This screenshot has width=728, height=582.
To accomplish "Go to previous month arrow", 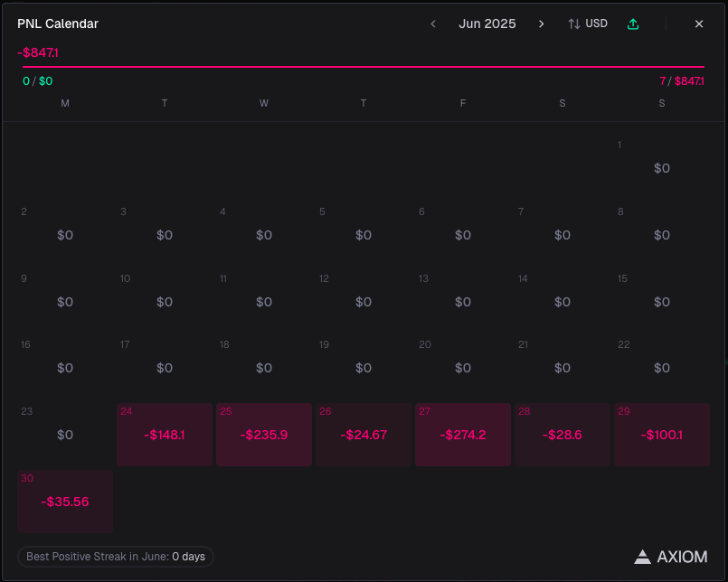I will [433, 23].
